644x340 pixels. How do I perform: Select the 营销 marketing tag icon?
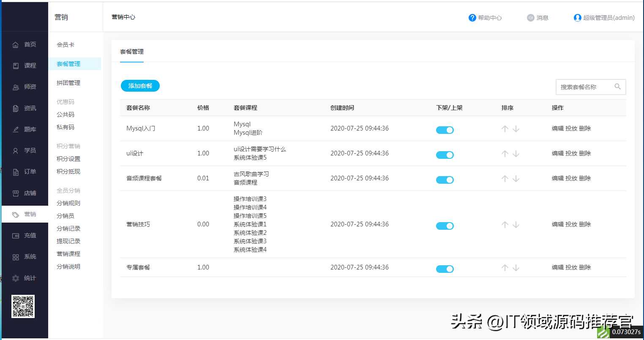click(x=16, y=215)
